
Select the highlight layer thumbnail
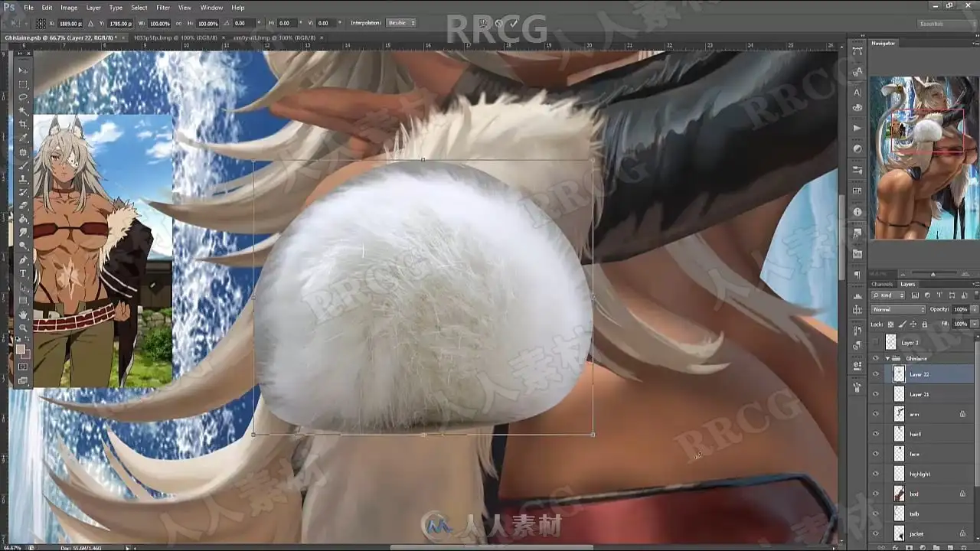(x=900, y=474)
